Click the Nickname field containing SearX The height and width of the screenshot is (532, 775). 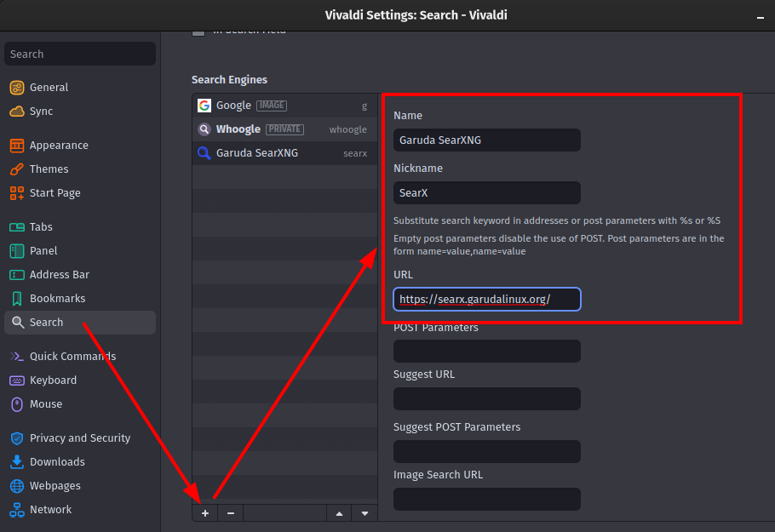click(487, 193)
